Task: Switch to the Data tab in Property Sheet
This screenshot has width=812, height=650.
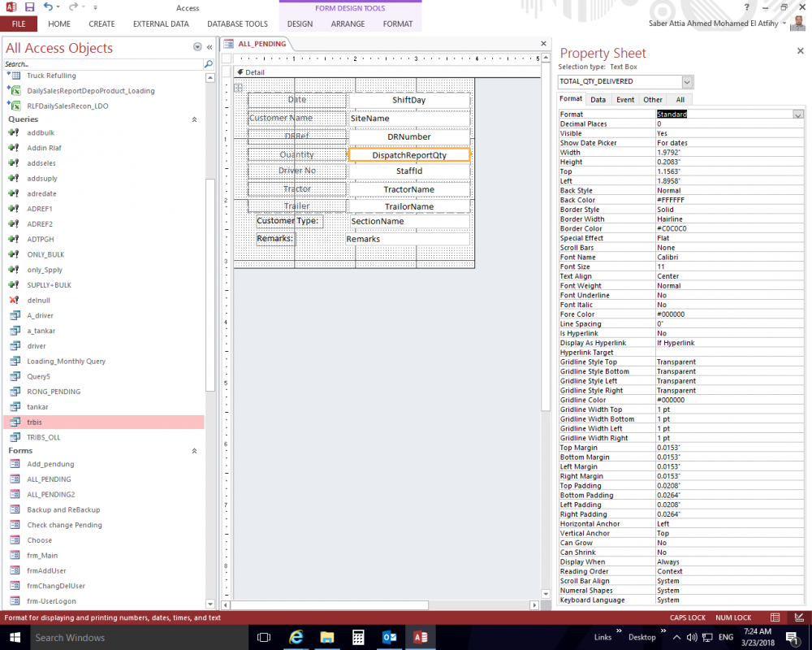Action: tap(598, 99)
